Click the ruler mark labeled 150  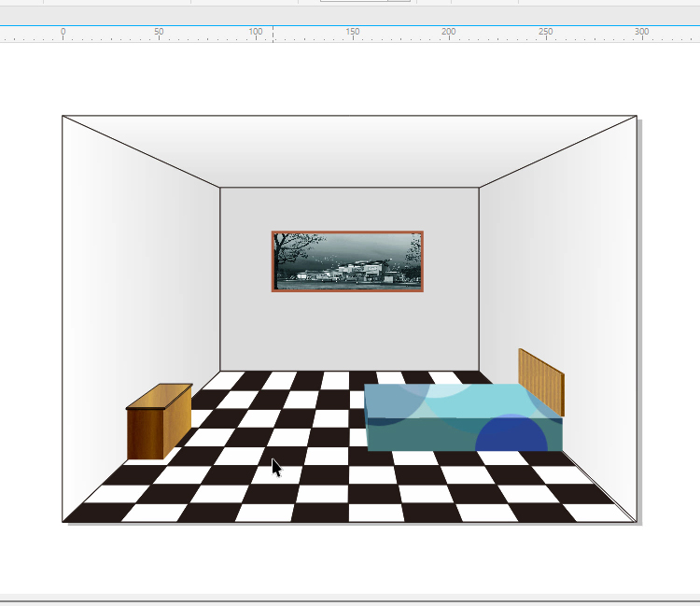[x=352, y=32]
